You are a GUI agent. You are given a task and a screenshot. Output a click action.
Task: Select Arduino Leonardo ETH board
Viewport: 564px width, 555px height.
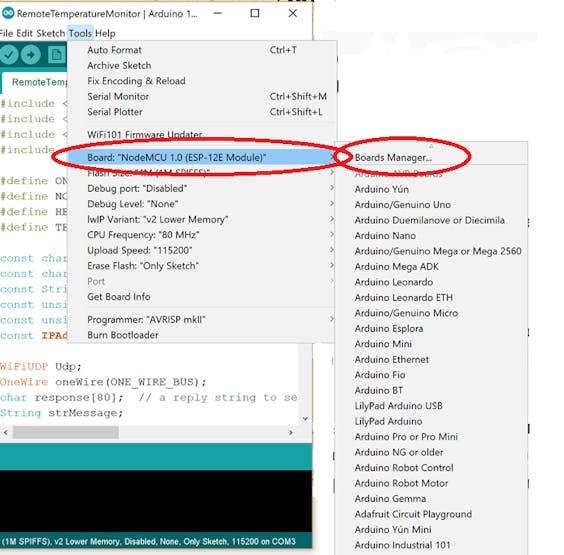(x=431, y=297)
